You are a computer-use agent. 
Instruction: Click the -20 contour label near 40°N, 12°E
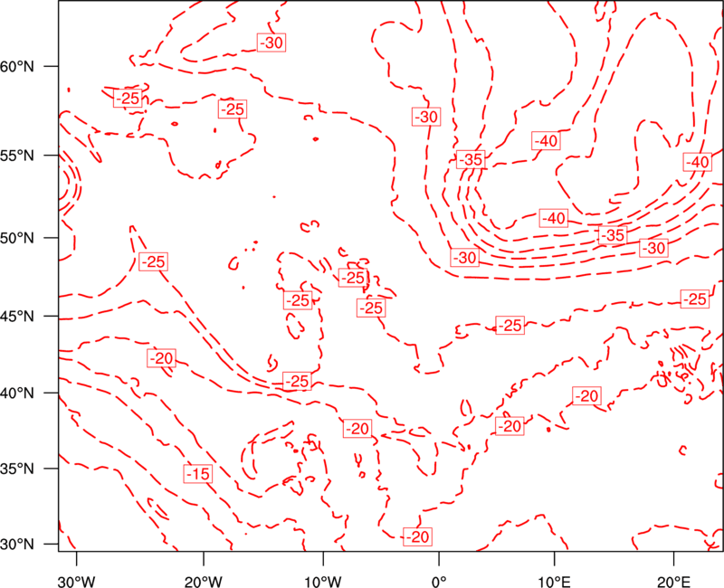(x=586, y=396)
